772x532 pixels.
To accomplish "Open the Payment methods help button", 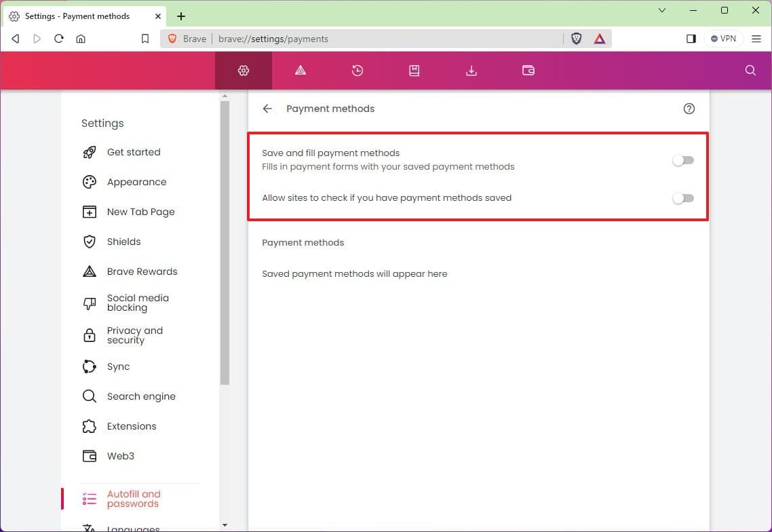I will pyautogui.click(x=689, y=109).
